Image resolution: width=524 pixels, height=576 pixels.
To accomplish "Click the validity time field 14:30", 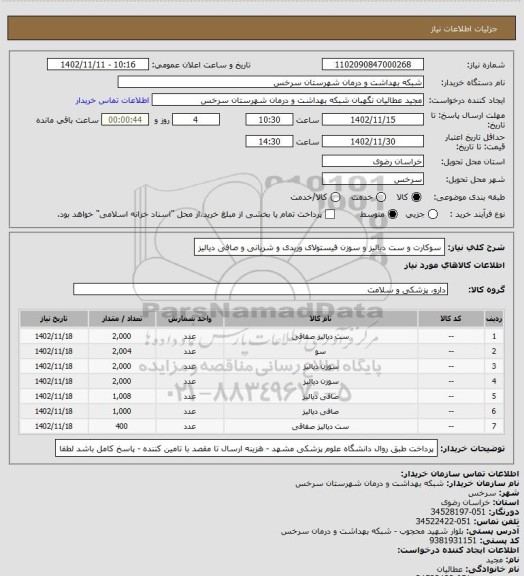I will [x=269, y=141].
